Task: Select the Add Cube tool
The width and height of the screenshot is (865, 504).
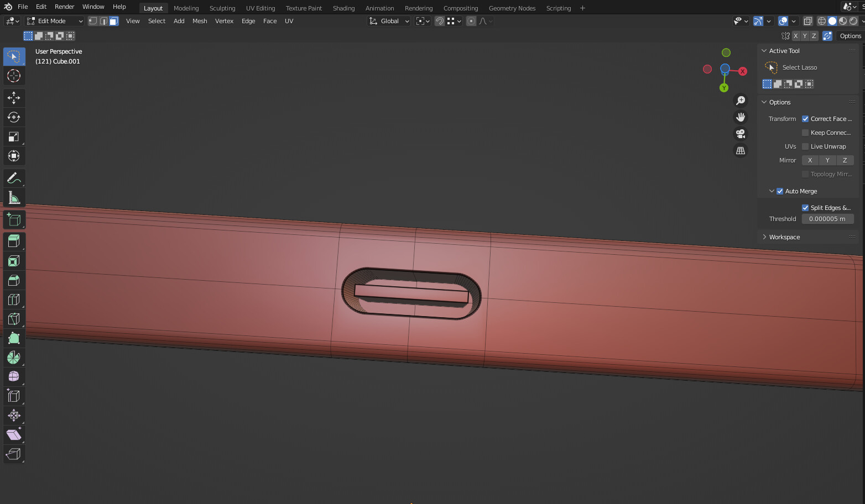Action: (x=14, y=219)
